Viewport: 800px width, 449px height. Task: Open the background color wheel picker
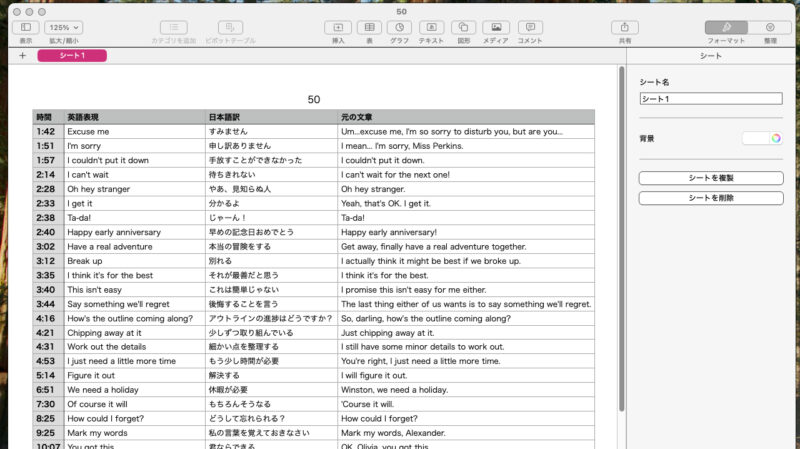pos(776,138)
